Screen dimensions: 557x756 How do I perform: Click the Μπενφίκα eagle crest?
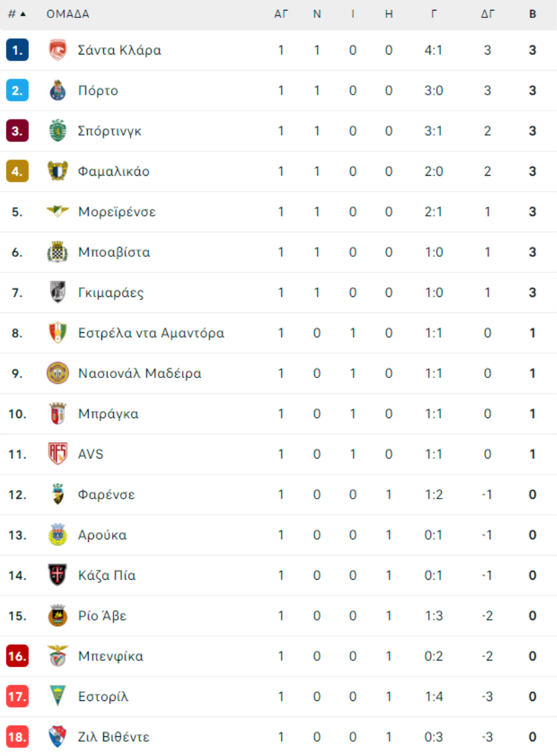coord(58,656)
